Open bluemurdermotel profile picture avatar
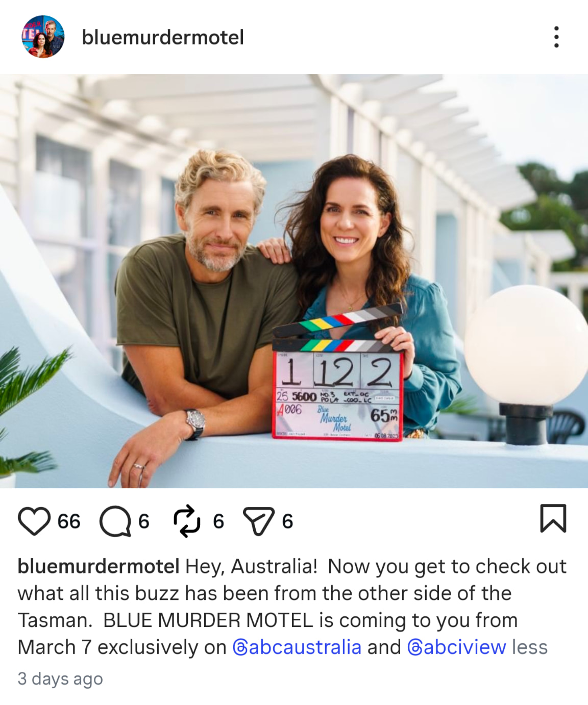 click(x=43, y=37)
